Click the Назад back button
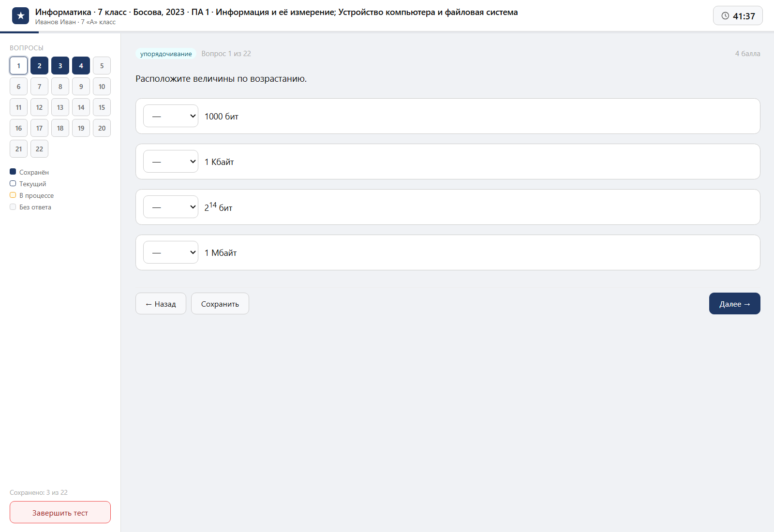The height and width of the screenshot is (532, 774). pyautogui.click(x=161, y=304)
